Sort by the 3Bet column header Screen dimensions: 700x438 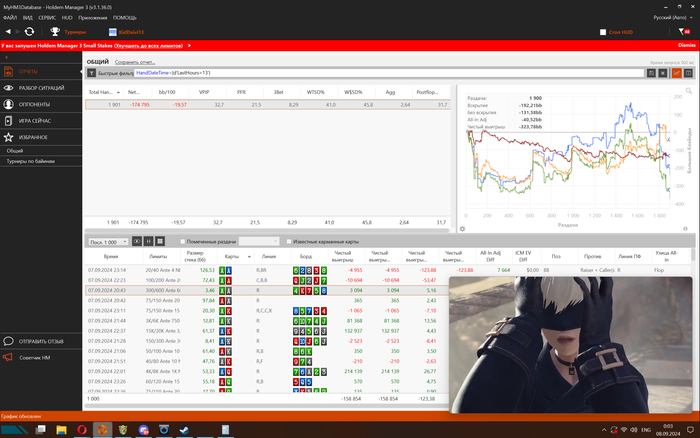(279, 92)
